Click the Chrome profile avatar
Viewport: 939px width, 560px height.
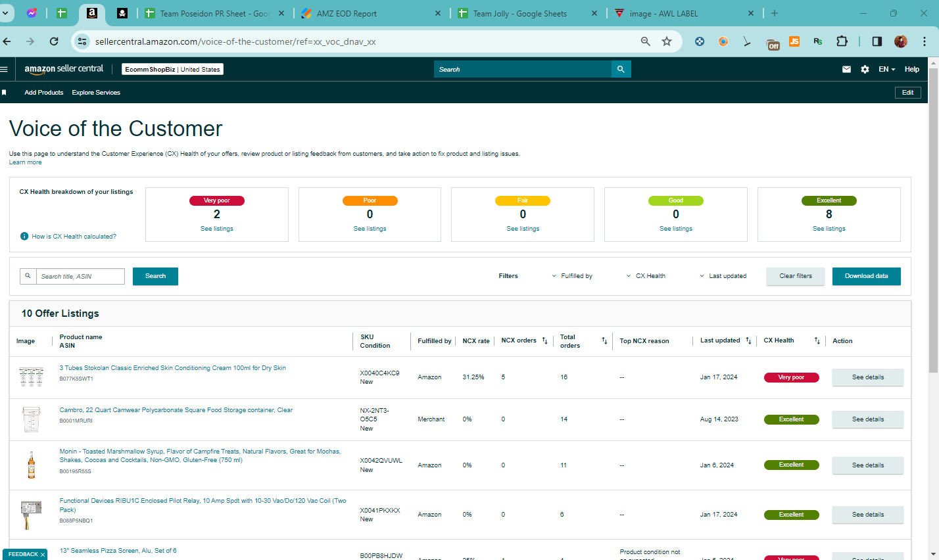coord(901,41)
